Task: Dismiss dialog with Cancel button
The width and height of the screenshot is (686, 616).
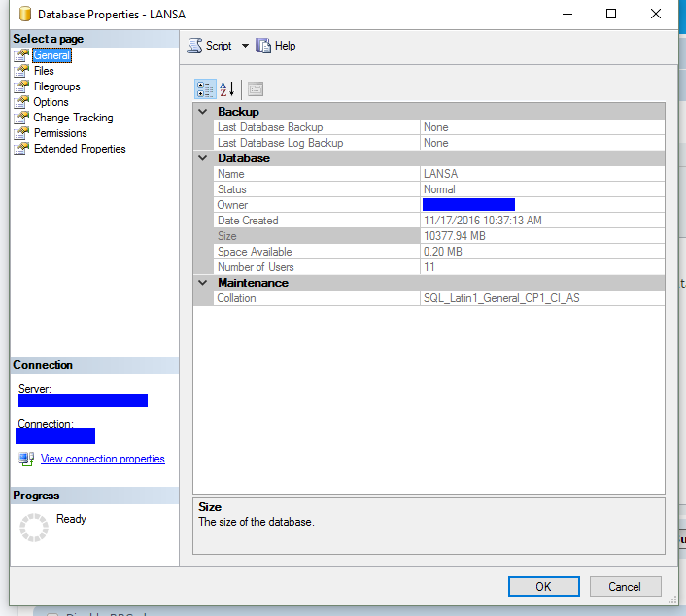Action: pyautogui.click(x=625, y=586)
